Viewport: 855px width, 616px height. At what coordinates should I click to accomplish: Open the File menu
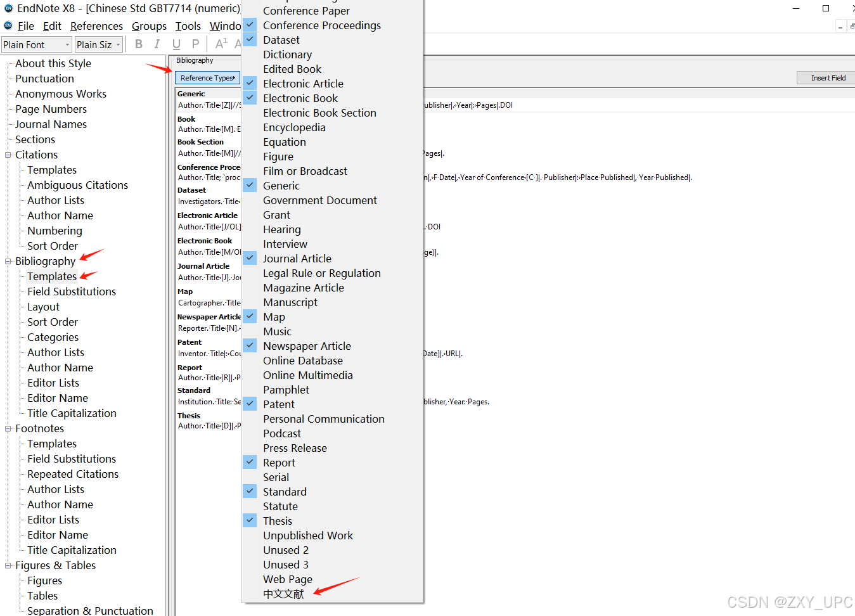click(x=26, y=26)
